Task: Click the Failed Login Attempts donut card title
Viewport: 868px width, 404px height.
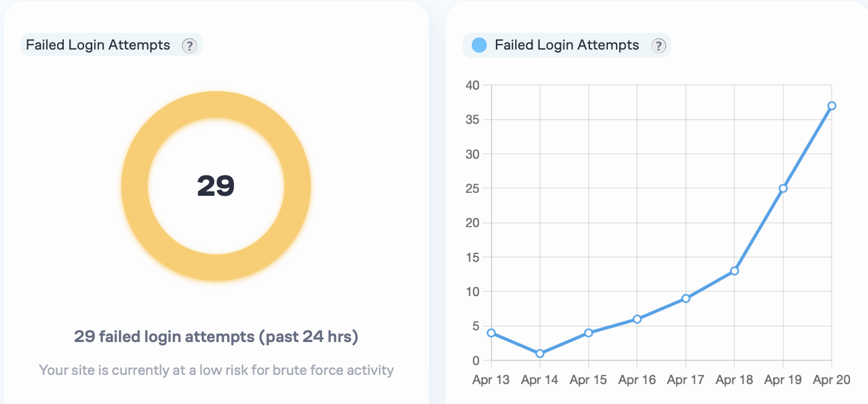Action: point(98,45)
